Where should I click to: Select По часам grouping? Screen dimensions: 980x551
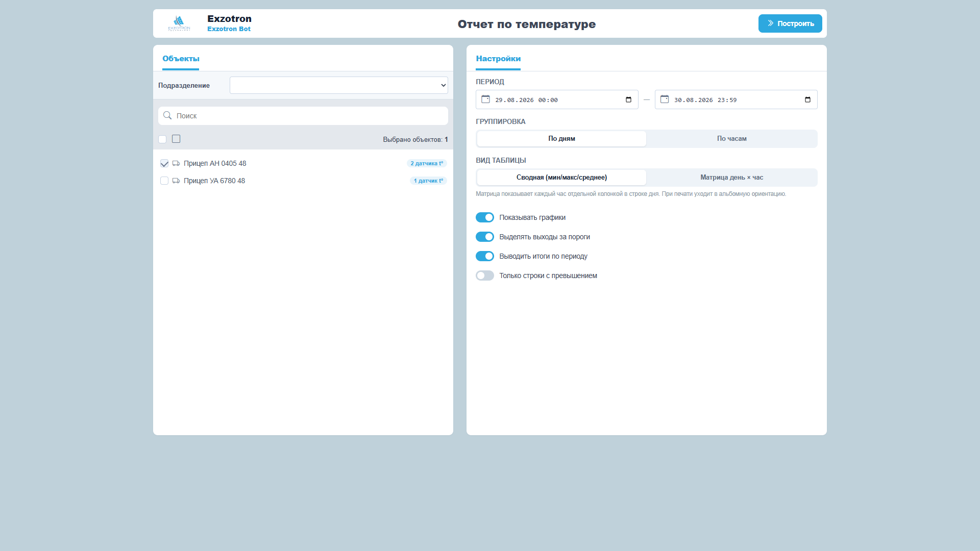[x=731, y=139]
